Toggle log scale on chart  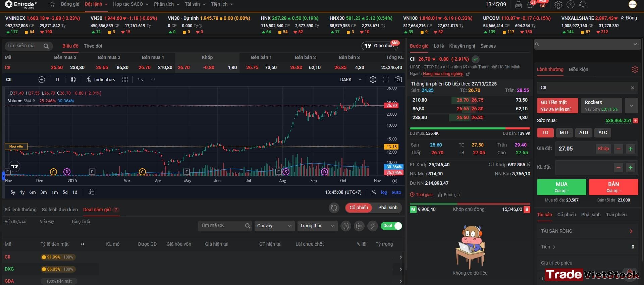pyautogui.click(x=384, y=192)
